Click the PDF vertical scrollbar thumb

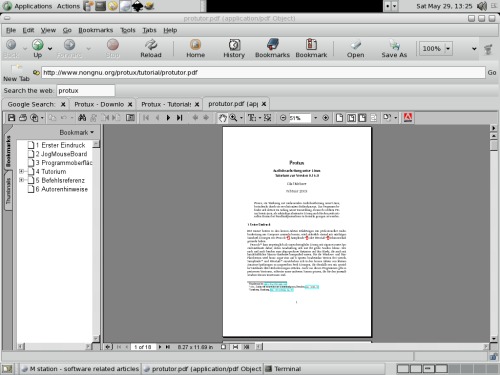(x=494, y=145)
